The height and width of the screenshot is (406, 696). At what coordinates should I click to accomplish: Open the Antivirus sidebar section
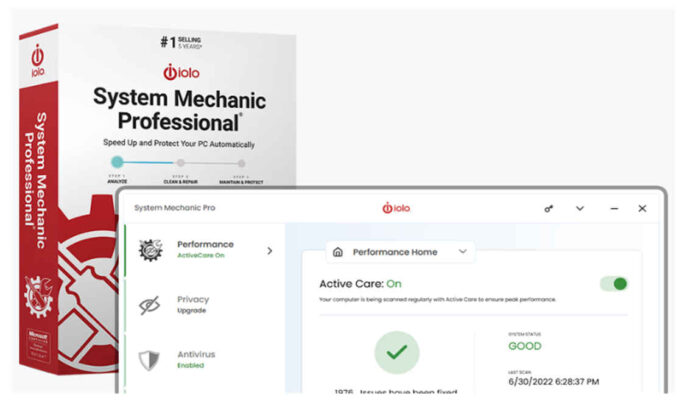click(x=205, y=360)
